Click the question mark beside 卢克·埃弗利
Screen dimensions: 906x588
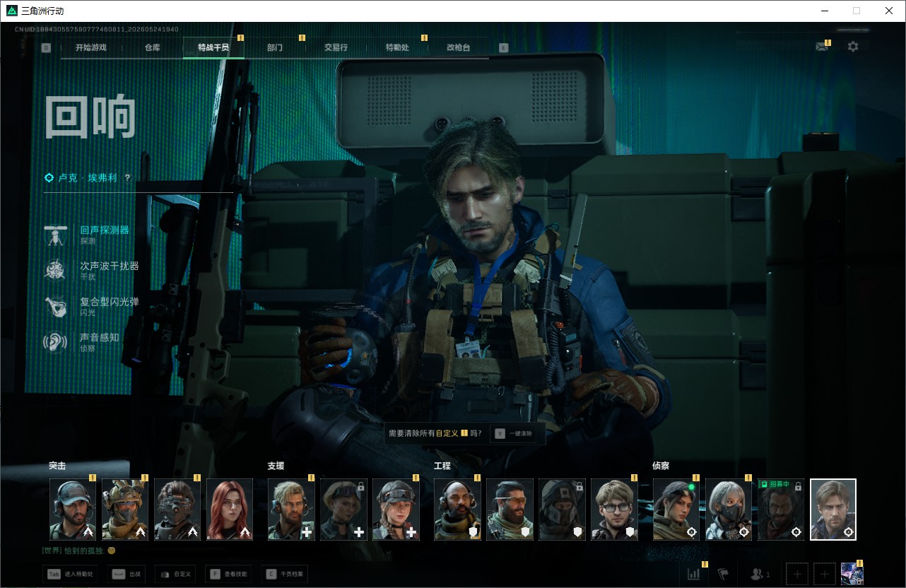pyautogui.click(x=127, y=178)
